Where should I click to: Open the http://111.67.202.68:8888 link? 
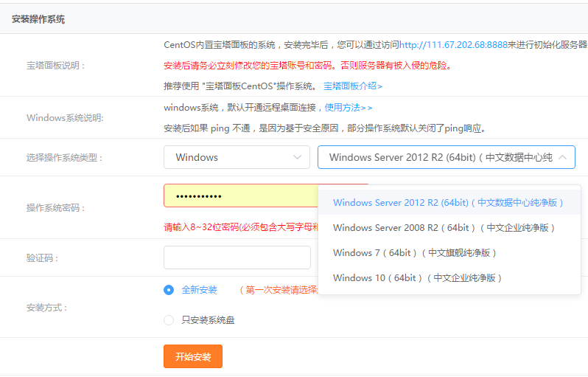(x=453, y=45)
